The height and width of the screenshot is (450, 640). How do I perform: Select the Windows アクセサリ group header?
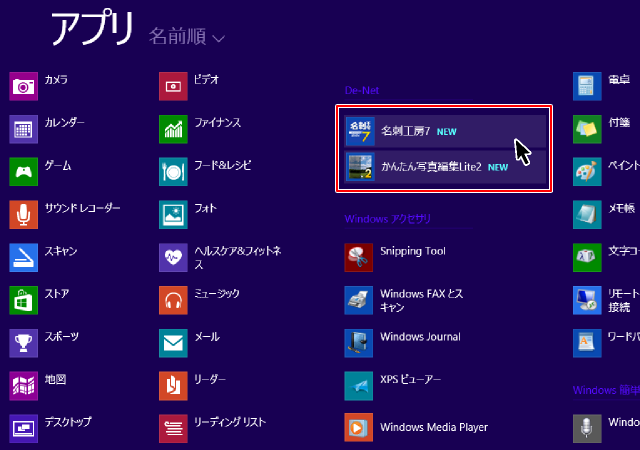(388, 219)
